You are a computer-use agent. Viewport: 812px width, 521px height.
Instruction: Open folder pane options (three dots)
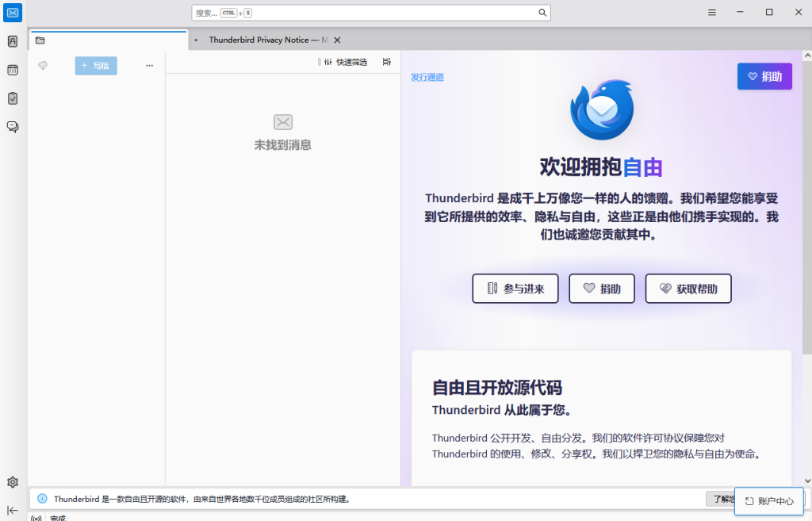tap(149, 66)
